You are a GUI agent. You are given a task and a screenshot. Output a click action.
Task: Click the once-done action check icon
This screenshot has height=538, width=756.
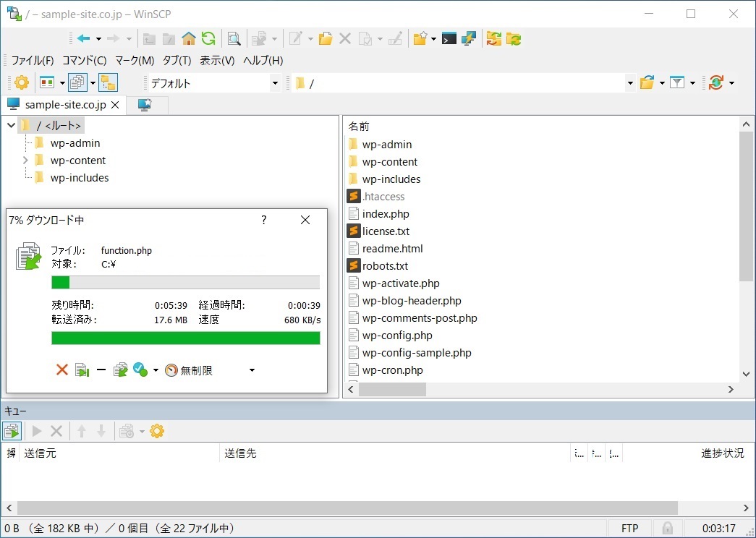[140, 370]
